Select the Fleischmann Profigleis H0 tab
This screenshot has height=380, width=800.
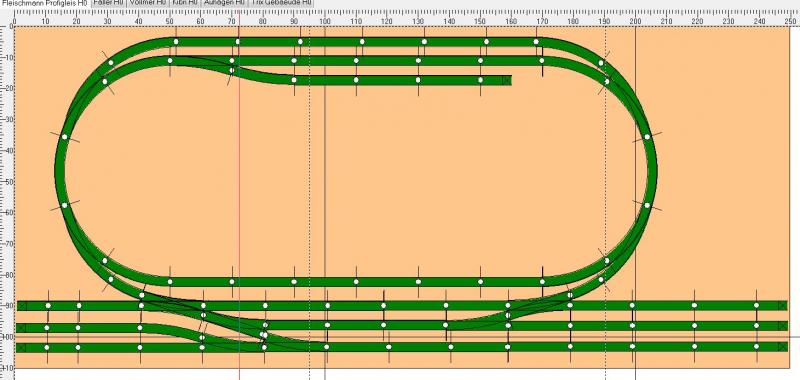coord(44,3)
